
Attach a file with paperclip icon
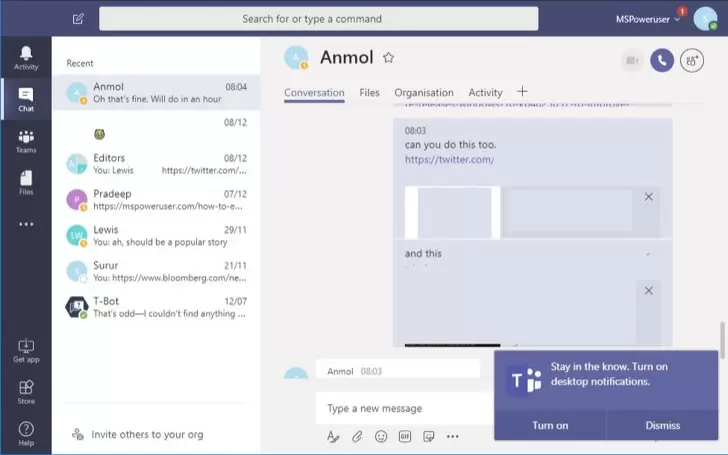coord(357,436)
